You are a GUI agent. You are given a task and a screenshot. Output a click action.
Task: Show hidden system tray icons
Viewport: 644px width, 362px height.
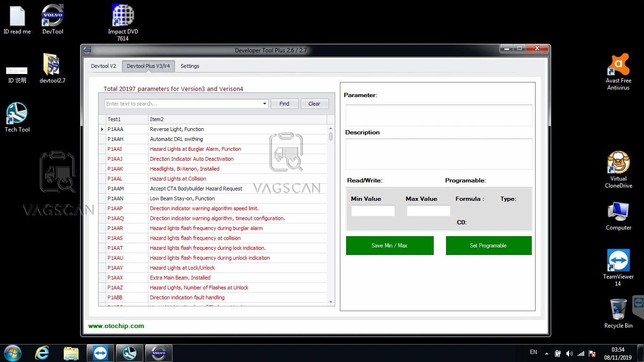point(546,354)
